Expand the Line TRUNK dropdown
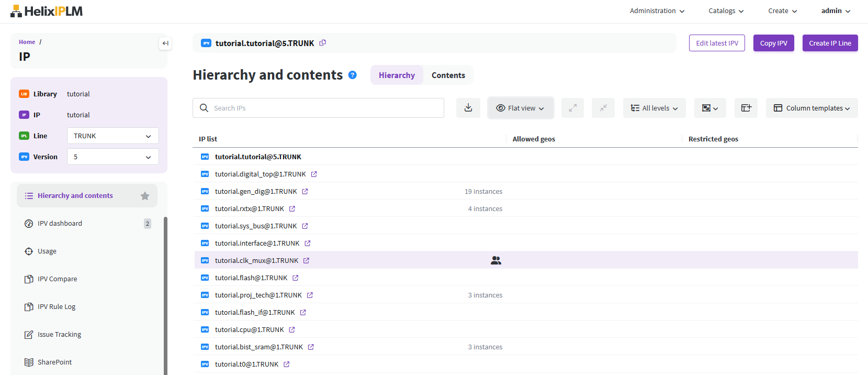The width and height of the screenshot is (868, 375). [112, 136]
